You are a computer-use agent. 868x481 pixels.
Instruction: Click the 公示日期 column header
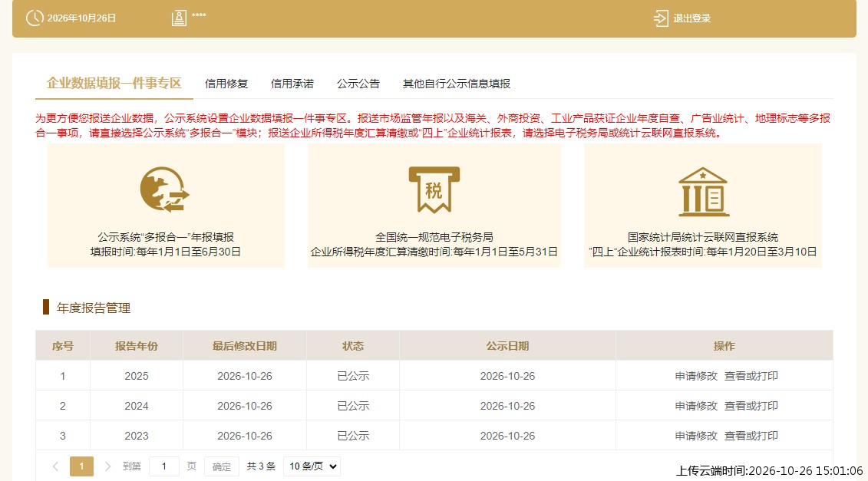[507, 346]
